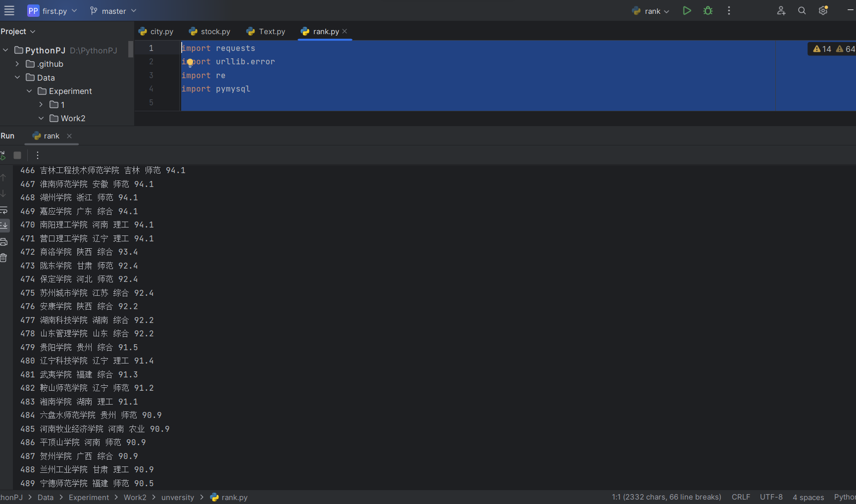Open IDE settings gear
This screenshot has width=856, height=504.
[823, 10]
